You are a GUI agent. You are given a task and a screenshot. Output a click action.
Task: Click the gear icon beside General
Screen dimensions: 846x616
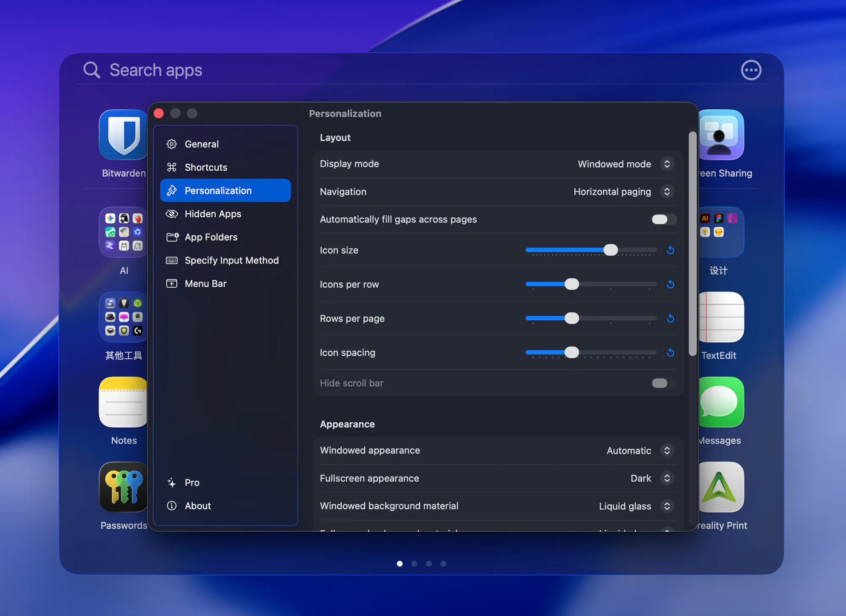point(171,144)
